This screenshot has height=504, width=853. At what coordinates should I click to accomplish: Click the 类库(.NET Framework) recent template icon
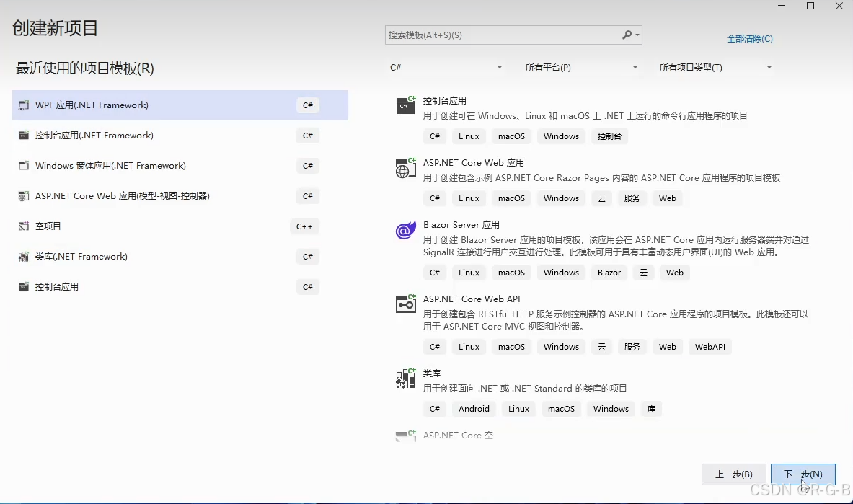[x=23, y=257]
